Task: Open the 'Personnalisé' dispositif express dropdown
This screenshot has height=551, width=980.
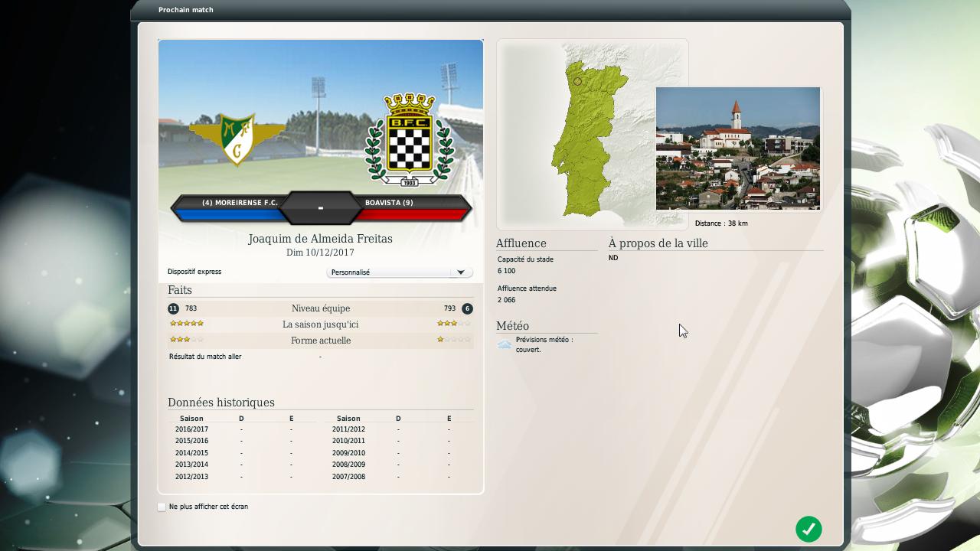Action: 400,272
